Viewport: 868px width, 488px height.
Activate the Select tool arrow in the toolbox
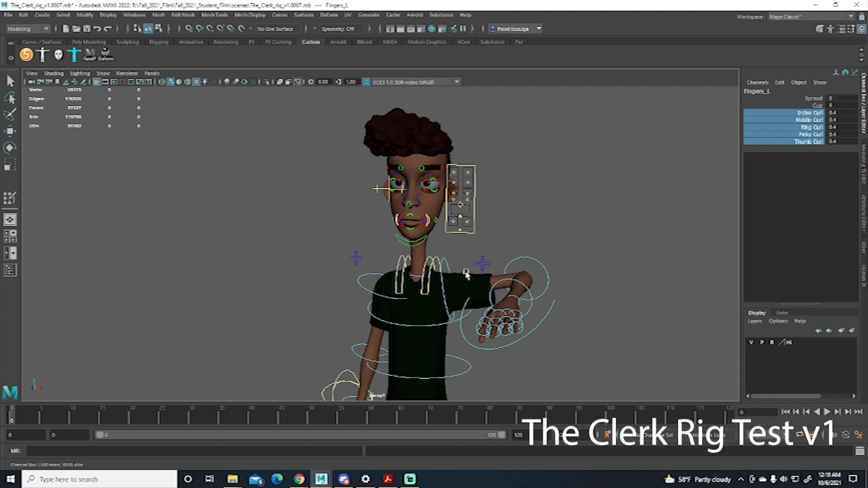click(10, 81)
